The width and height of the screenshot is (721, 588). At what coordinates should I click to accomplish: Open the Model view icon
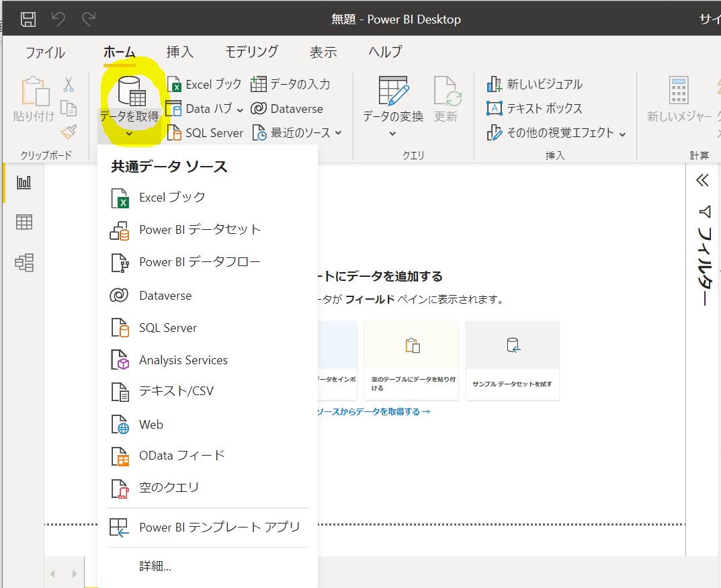(24, 263)
